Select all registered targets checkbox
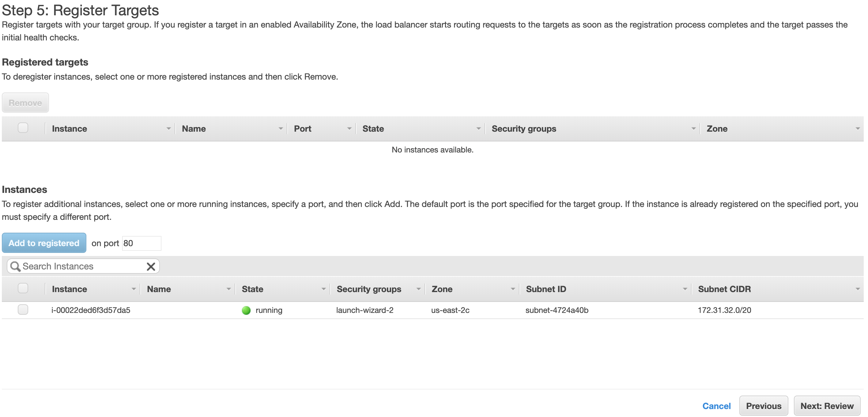 pyautogui.click(x=23, y=128)
